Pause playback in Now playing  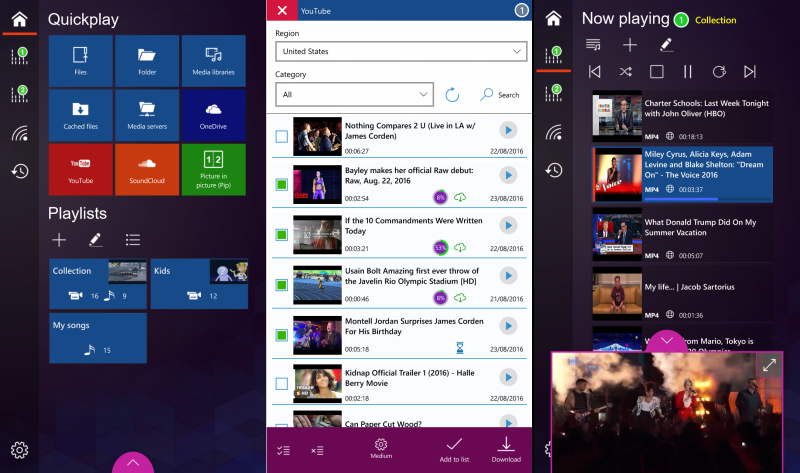(688, 71)
